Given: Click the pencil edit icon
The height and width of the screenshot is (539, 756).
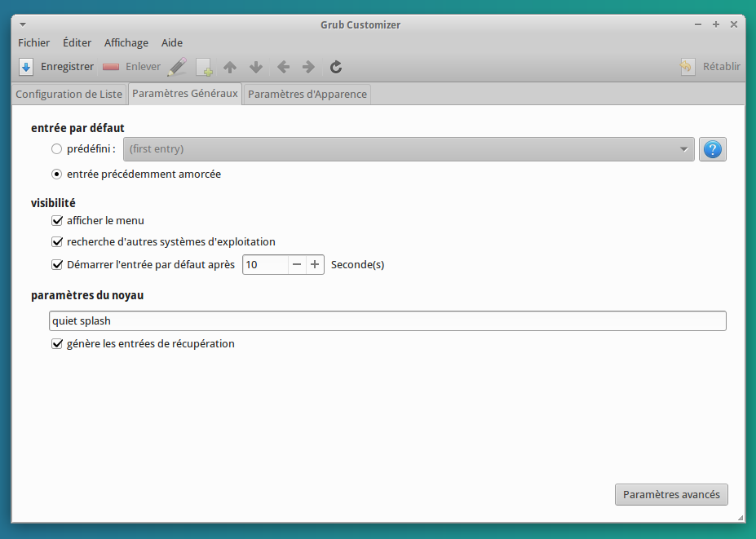Looking at the screenshot, I should [x=177, y=67].
